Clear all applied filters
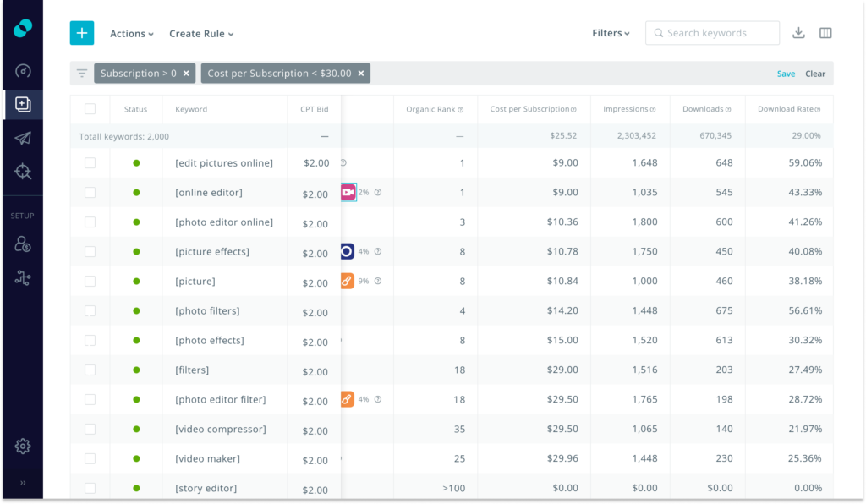Viewport: 866px width, 504px height. tap(815, 74)
